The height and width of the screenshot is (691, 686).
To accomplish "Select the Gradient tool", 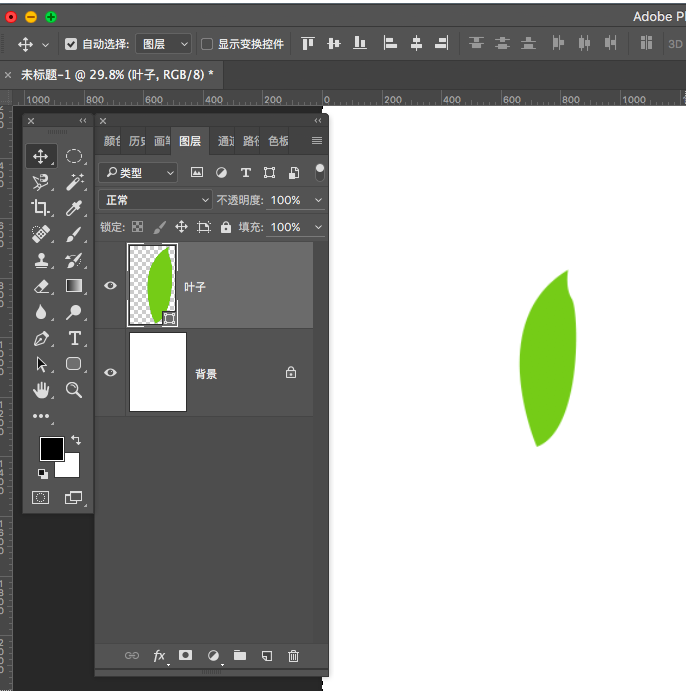I will coord(74,286).
